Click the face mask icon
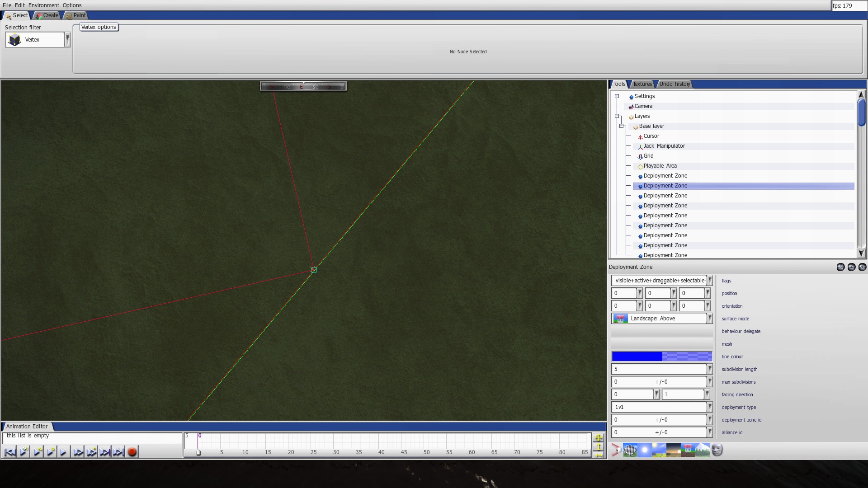 [717, 450]
